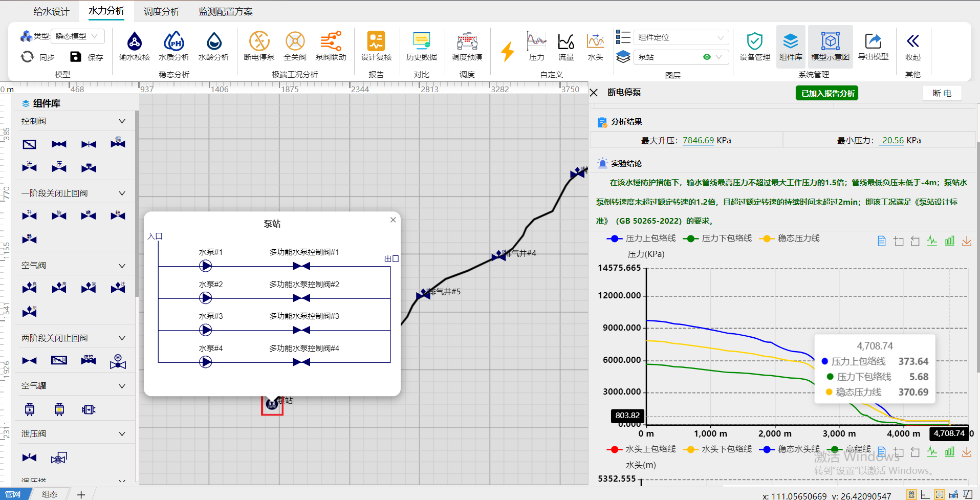Switch to the 给水设计 tab
980x500 pixels.
click(x=51, y=11)
